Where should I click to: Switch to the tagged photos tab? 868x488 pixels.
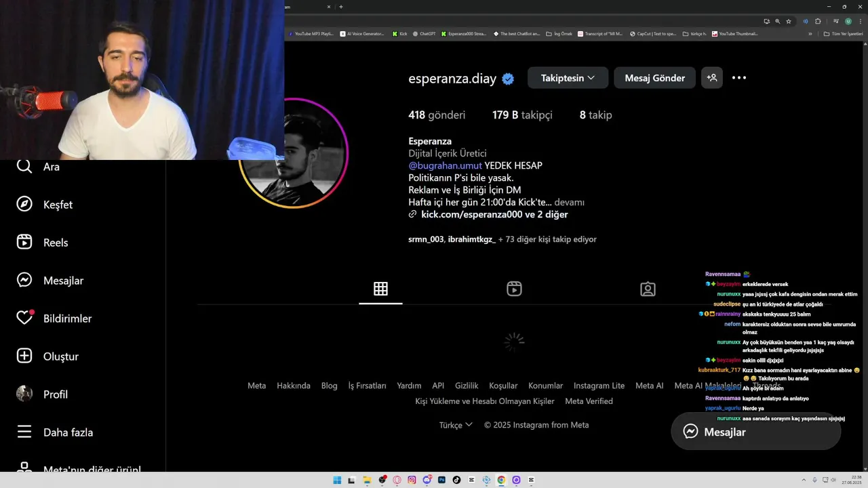pyautogui.click(x=648, y=289)
